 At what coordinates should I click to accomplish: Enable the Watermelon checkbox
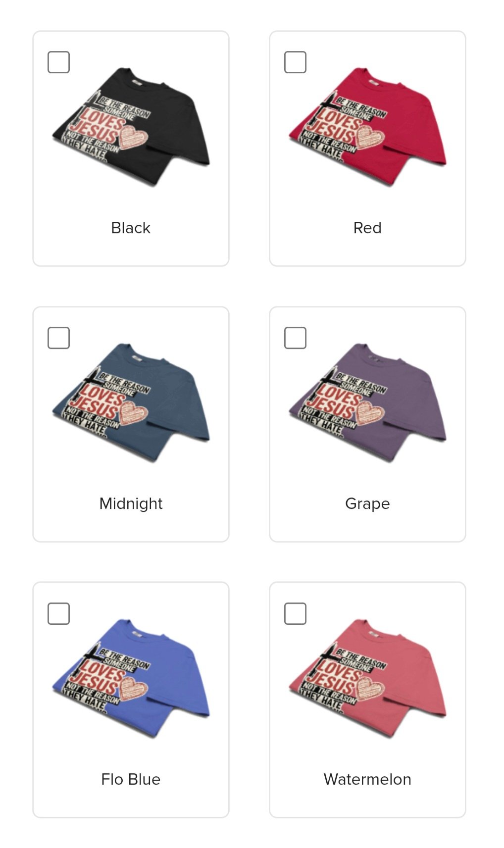point(295,614)
